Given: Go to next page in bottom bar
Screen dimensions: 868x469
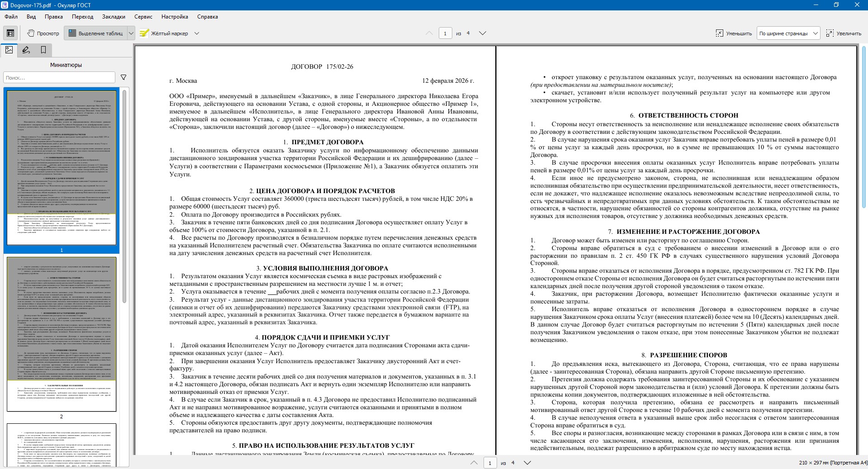Looking at the screenshot, I should point(527,463).
